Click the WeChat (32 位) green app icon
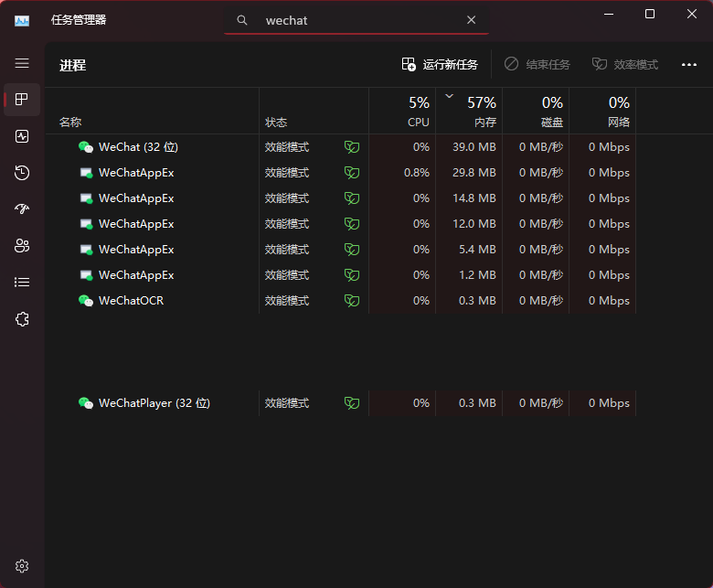 point(86,147)
